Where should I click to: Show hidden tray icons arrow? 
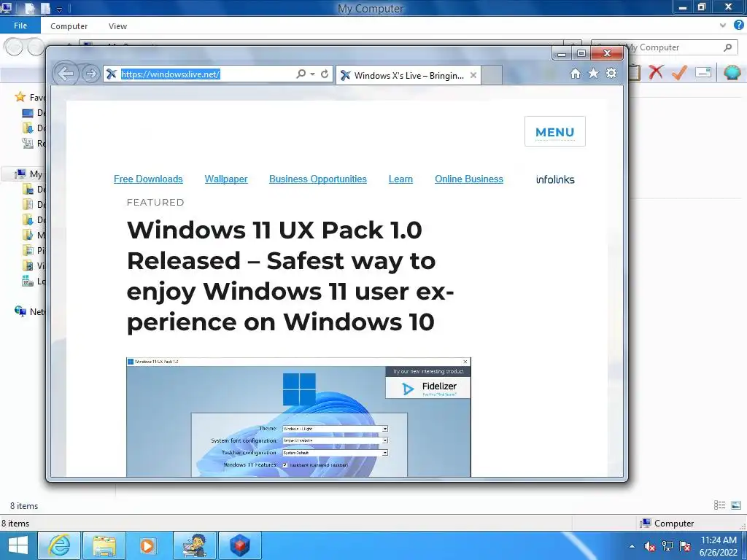pos(632,546)
